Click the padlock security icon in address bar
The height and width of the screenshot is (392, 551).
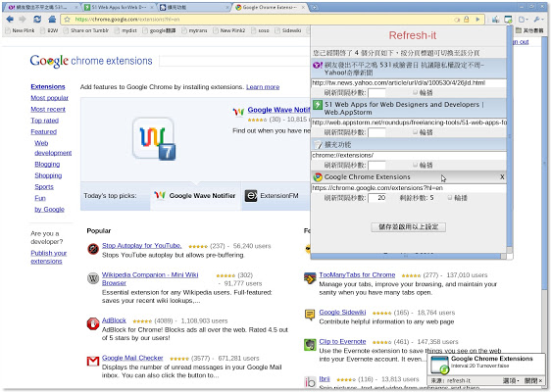point(467,20)
